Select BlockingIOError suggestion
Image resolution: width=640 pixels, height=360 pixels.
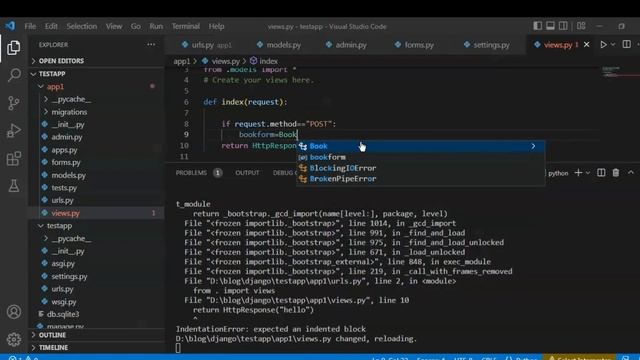(x=420, y=168)
